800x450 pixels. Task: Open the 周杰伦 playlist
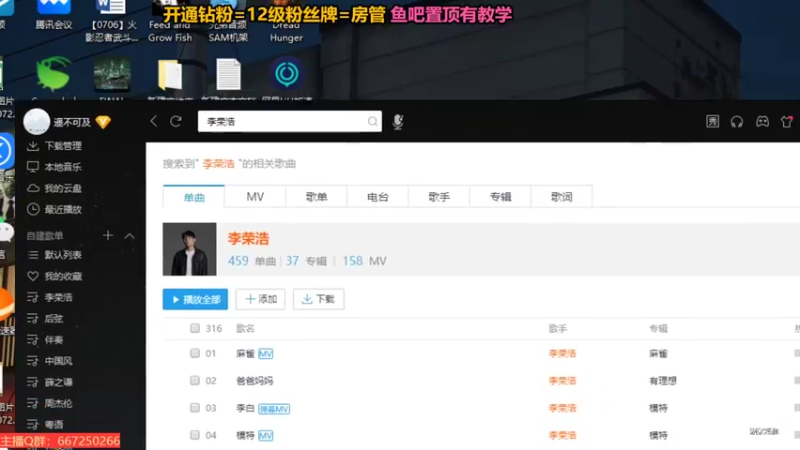(50, 404)
